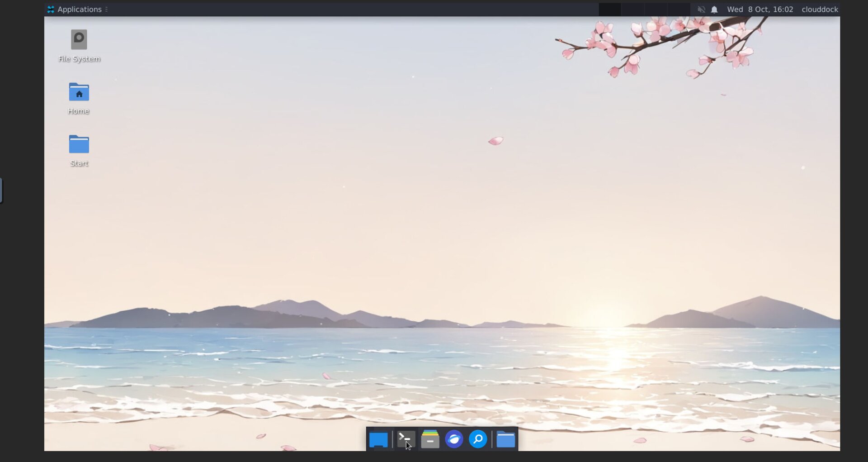Switch to the first workspace
Viewport: 868px width, 462px height.
[x=610, y=10]
